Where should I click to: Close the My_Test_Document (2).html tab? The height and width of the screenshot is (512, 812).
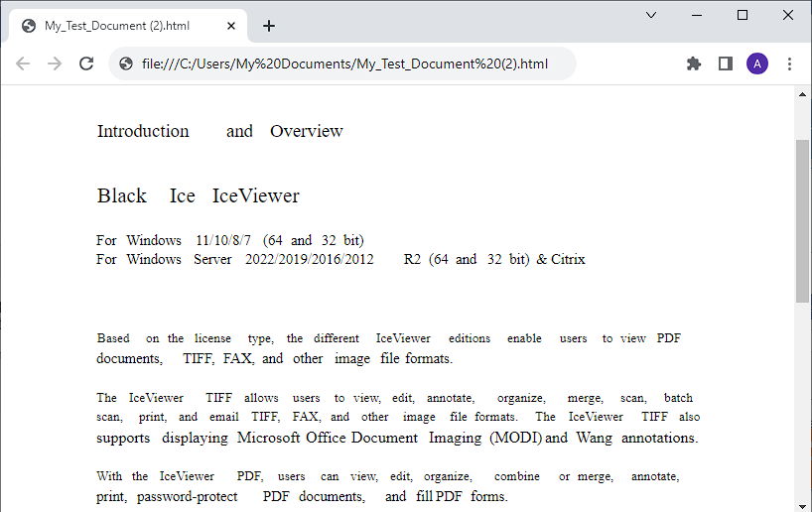point(231,26)
